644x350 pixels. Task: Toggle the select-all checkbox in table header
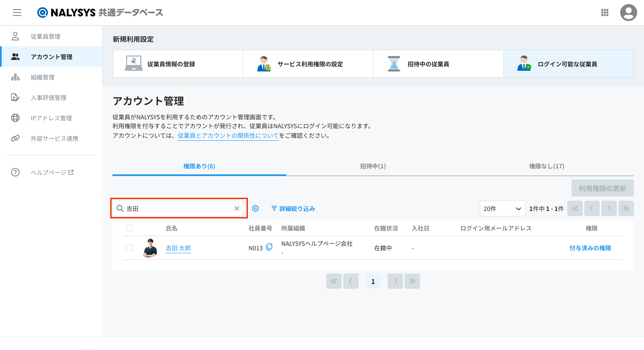point(129,228)
